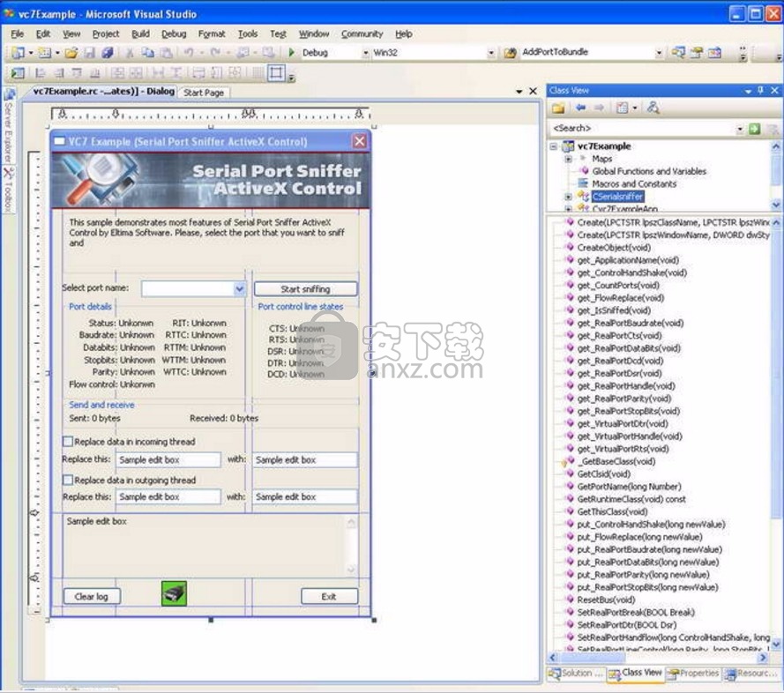Switch to the Solution Explorer bottom tab
The height and width of the screenshot is (693, 784).
click(577, 674)
